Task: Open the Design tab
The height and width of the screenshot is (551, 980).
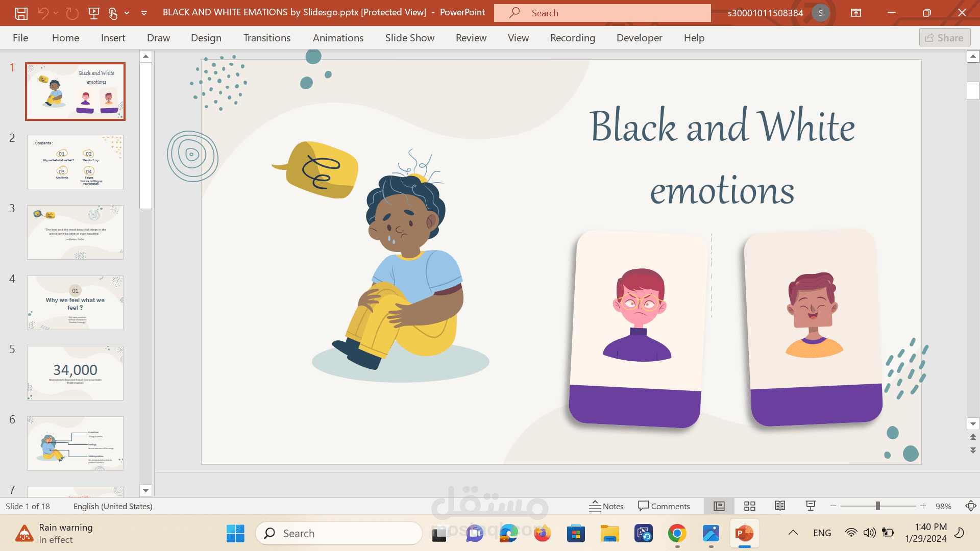Action: coord(206,38)
